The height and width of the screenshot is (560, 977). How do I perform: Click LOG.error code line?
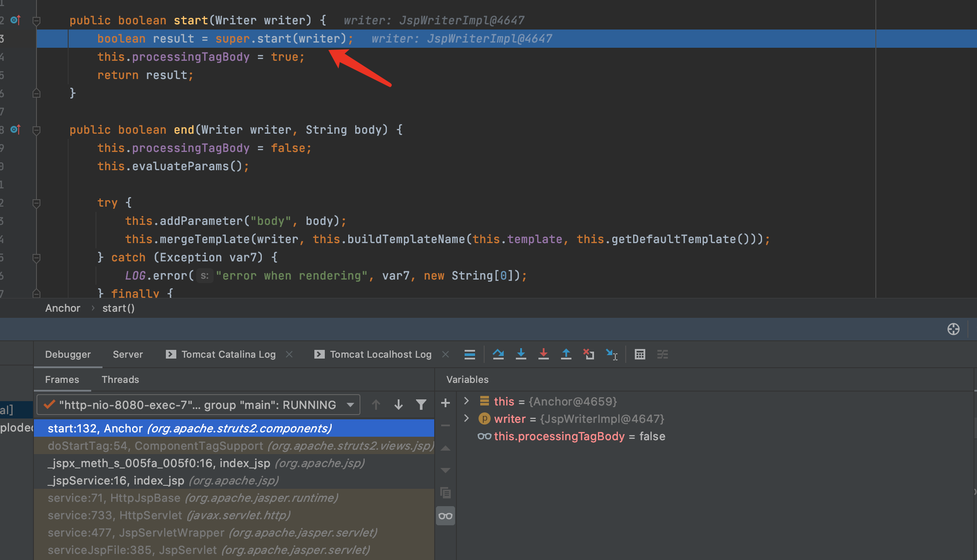click(326, 276)
